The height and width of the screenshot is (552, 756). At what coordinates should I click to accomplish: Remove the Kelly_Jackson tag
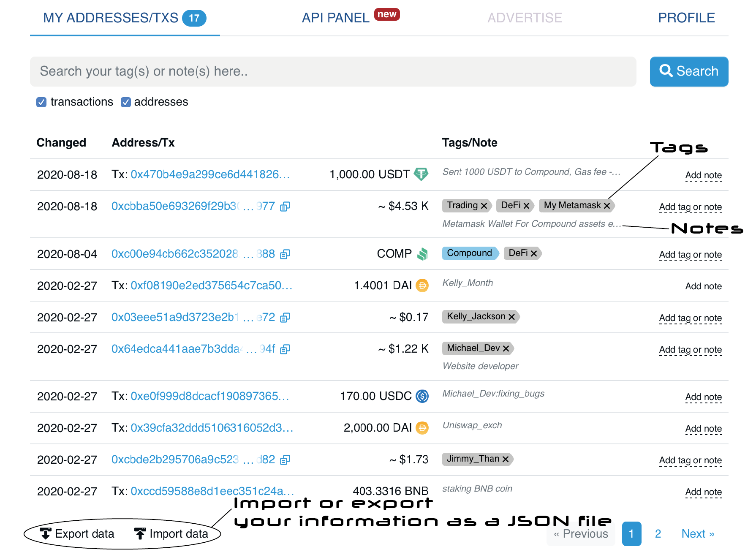[511, 317]
